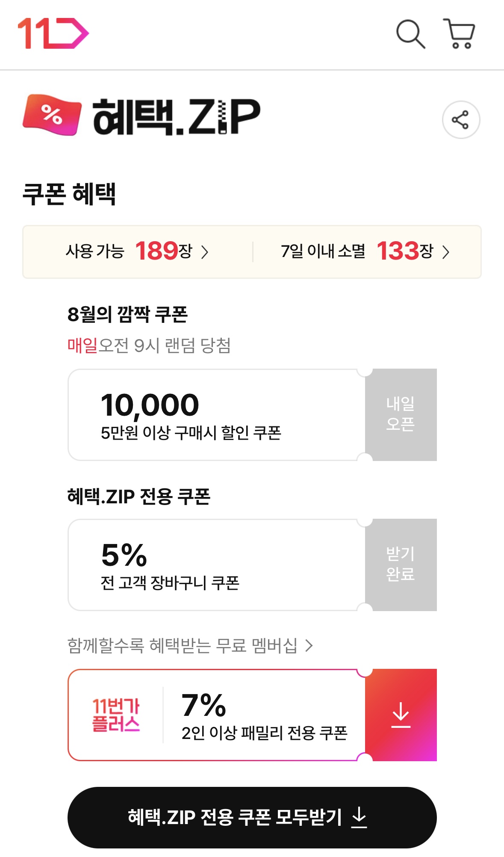The width and height of the screenshot is (504, 857).
Task: Expand the 사용 가능 189장 chevron
Action: [x=205, y=252]
